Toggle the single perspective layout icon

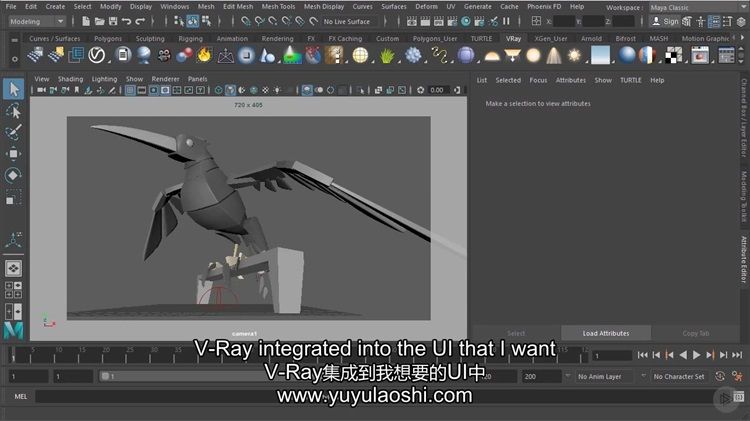13,268
